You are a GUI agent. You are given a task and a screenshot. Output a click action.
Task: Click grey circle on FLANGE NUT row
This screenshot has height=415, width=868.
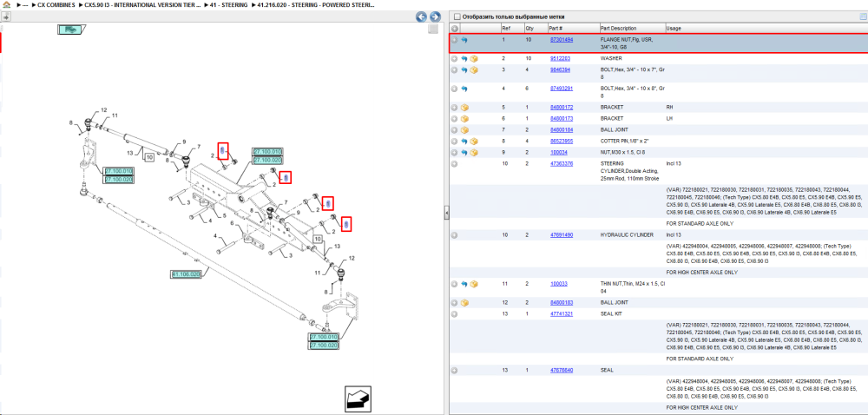(455, 40)
